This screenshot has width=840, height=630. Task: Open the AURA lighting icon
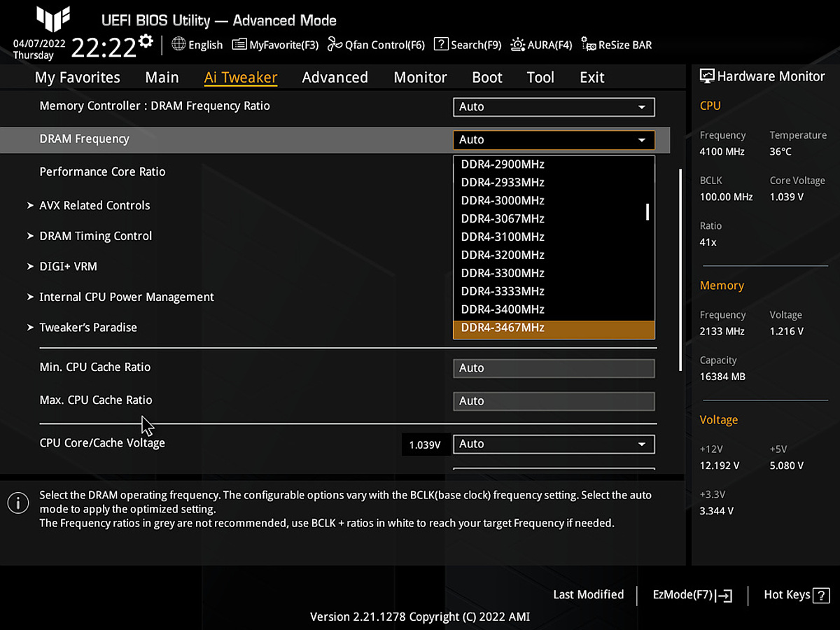pyautogui.click(x=518, y=44)
